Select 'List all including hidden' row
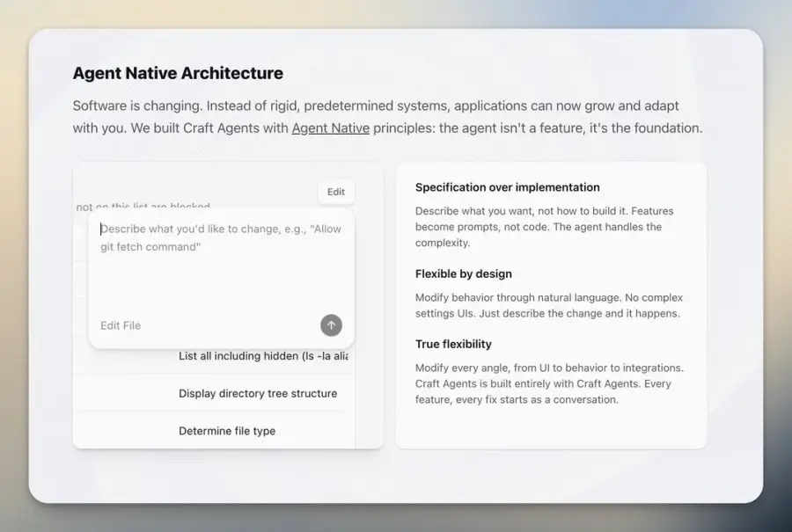792x532 pixels. (x=214, y=356)
